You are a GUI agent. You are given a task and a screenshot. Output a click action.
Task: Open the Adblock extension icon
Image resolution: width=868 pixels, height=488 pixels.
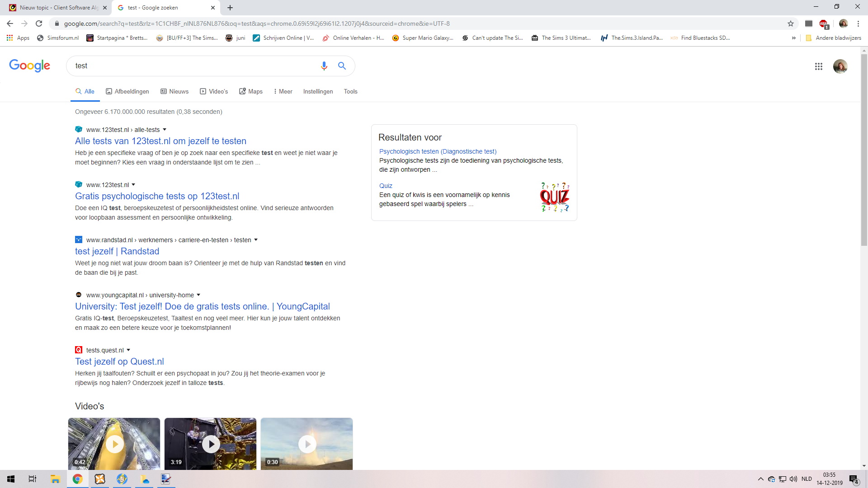pyautogui.click(x=824, y=23)
